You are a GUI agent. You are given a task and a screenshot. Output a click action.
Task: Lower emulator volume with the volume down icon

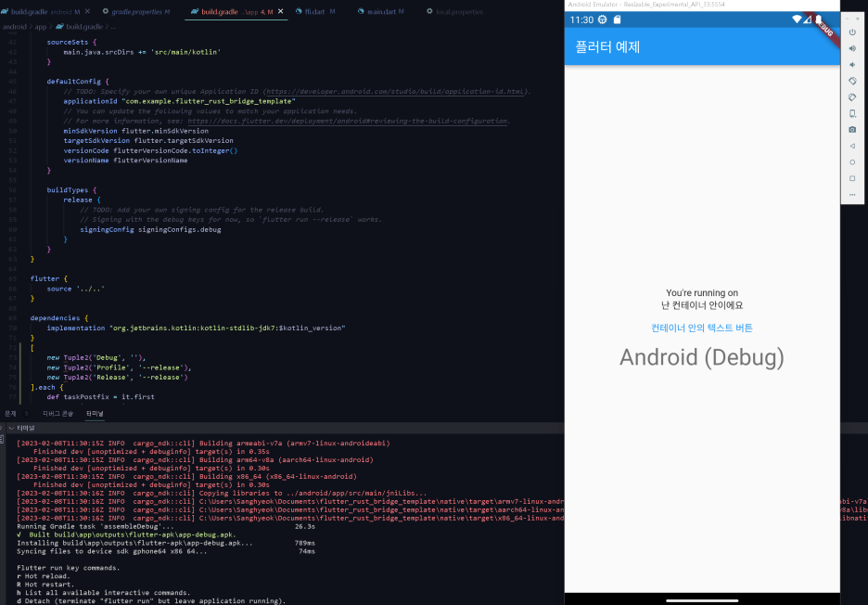coord(852,65)
